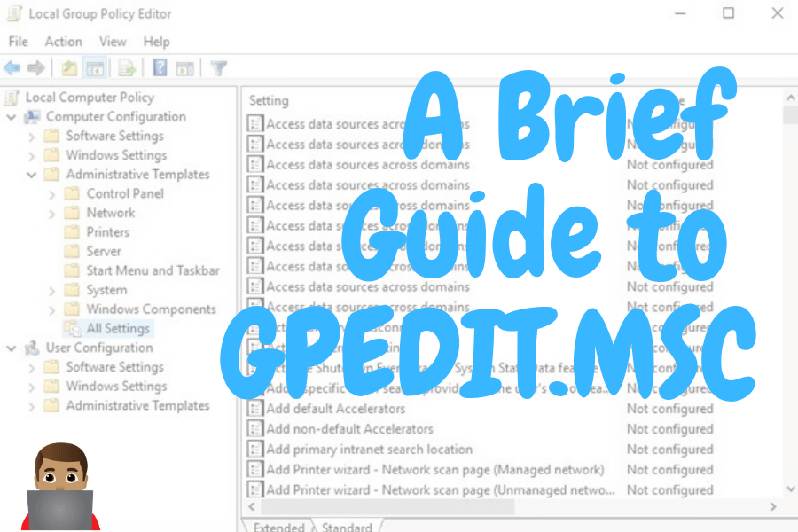Collapse the Computer Configuration node
The height and width of the screenshot is (532, 798).
[12, 117]
